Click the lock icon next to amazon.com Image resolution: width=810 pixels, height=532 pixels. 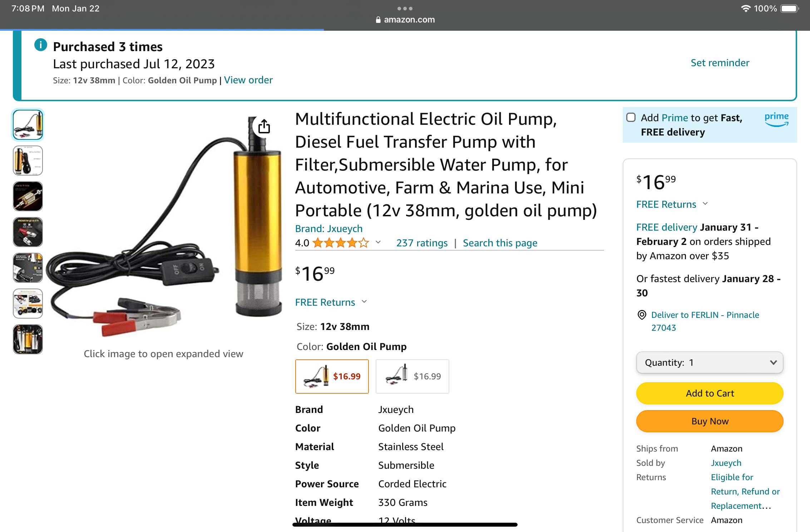pyautogui.click(x=378, y=20)
